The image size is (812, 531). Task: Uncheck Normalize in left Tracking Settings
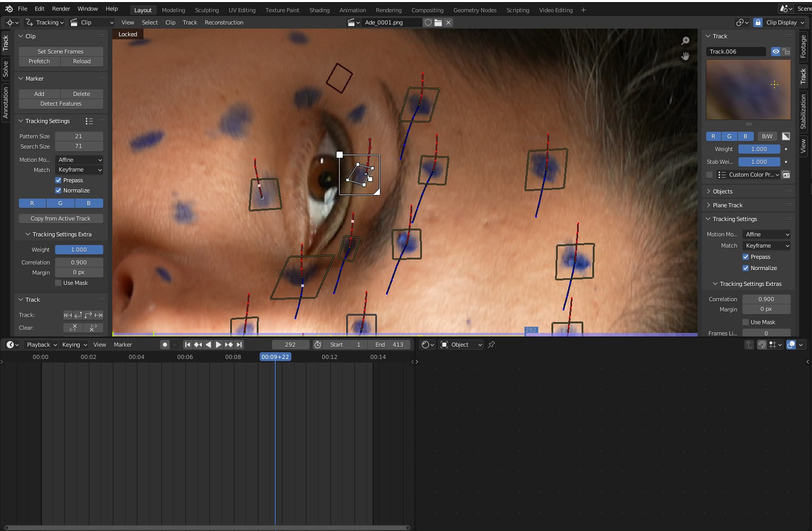(58, 190)
